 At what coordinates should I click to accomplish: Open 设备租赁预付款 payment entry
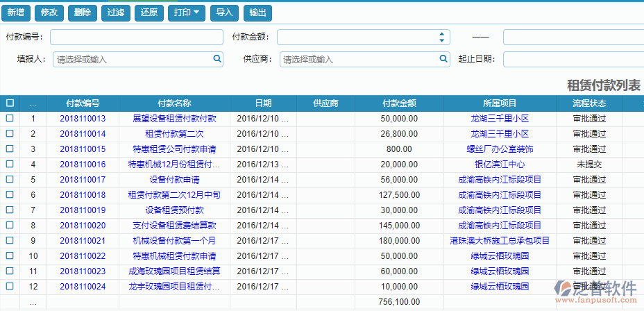point(175,210)
